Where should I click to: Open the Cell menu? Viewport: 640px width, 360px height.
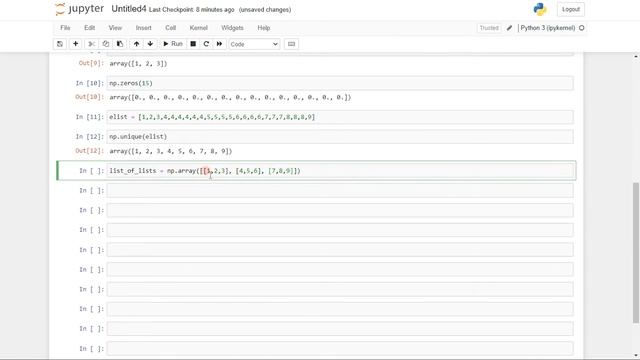(170, 28)
